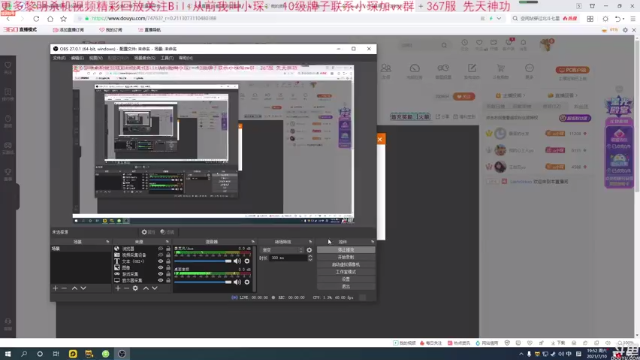The image size is (640, 360).
Task: Adjust desktop audio volume slider
Action: pos(203,282)
